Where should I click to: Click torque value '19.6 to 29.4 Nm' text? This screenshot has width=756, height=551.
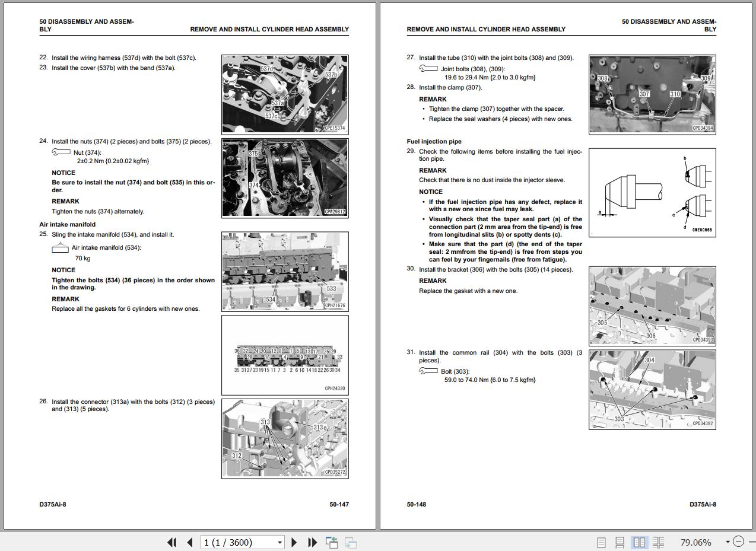pos(490,78)
